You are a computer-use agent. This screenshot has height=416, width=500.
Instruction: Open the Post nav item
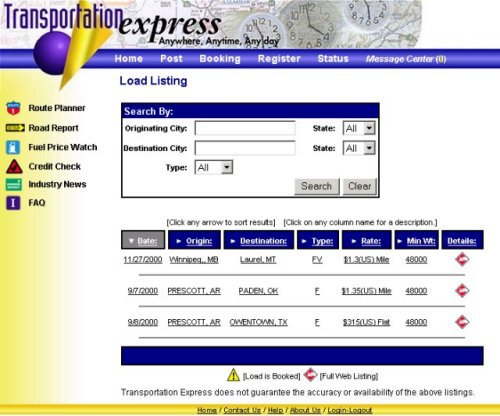pyautogui.click(x=171, y=59)
